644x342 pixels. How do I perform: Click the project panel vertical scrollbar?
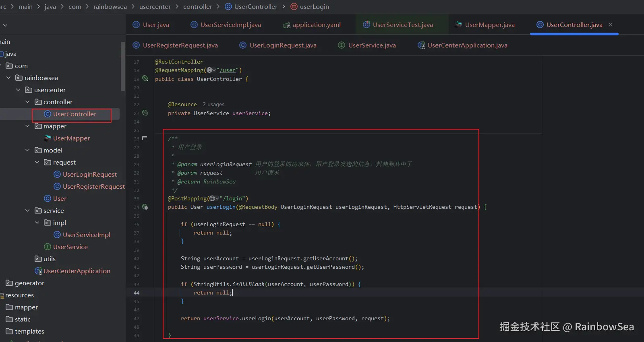pos(123,66)
